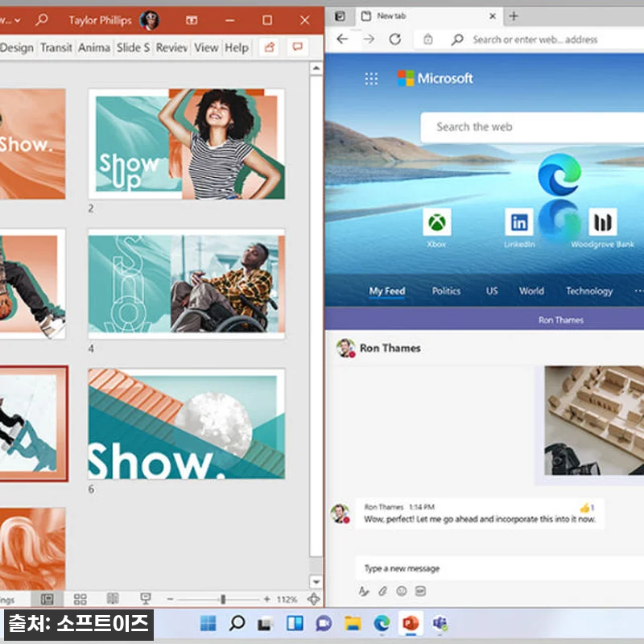Open the Slide Show ribbon tab
The height and width of the screenshot is (644, 644).
[133, 47]
